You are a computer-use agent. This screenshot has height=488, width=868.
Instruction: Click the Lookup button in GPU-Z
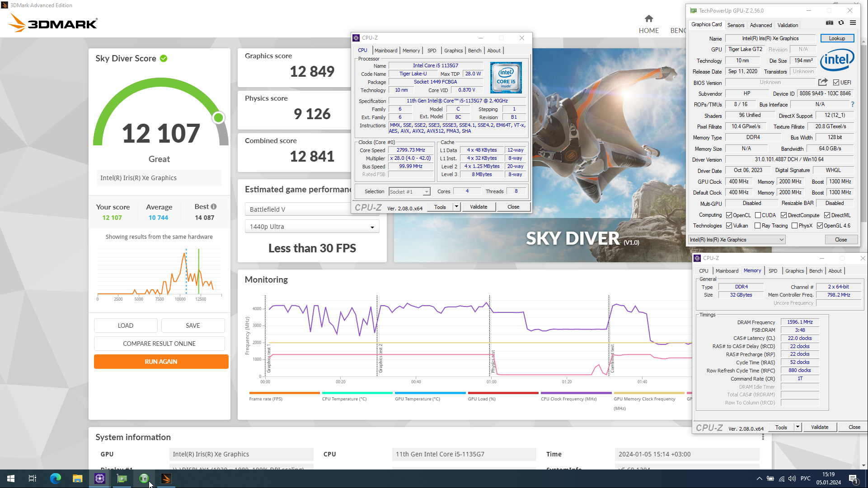point(837,38)
